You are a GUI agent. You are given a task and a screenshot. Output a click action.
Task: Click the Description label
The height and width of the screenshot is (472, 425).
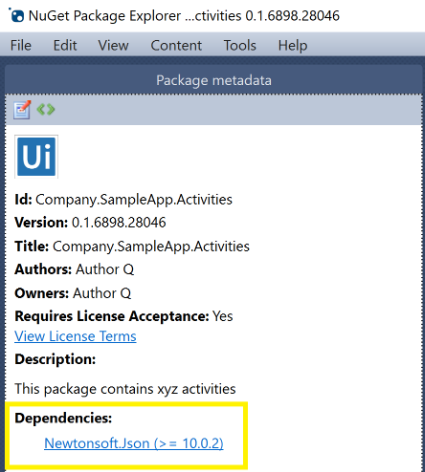(x=55, y=359)
